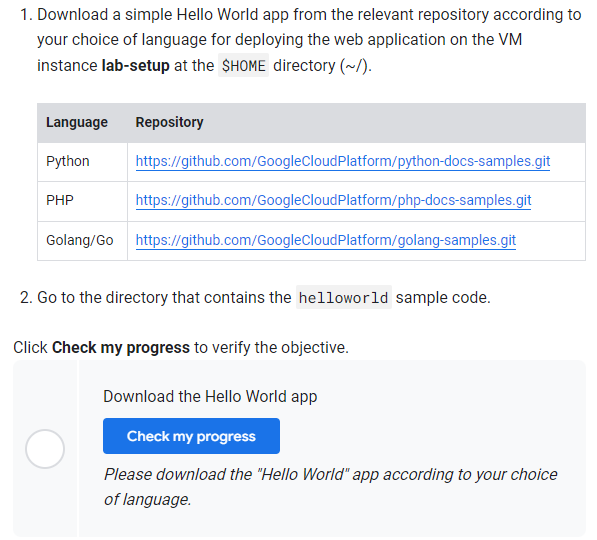Click the helloworld inline code snippet

(x=343, y=297)
